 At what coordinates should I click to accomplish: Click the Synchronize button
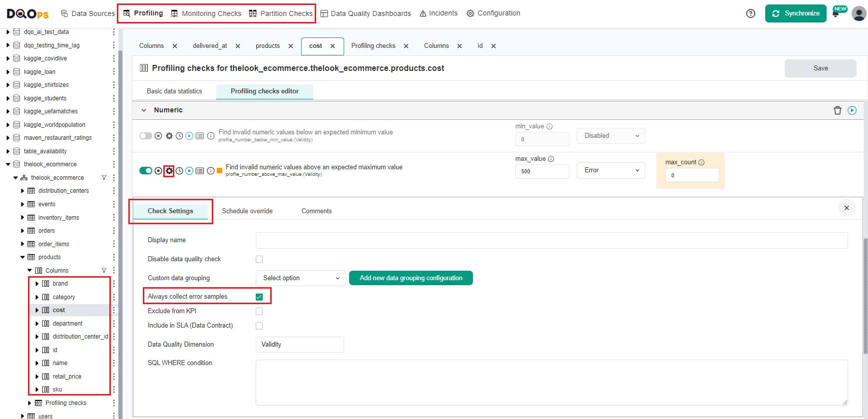(796, 13)
